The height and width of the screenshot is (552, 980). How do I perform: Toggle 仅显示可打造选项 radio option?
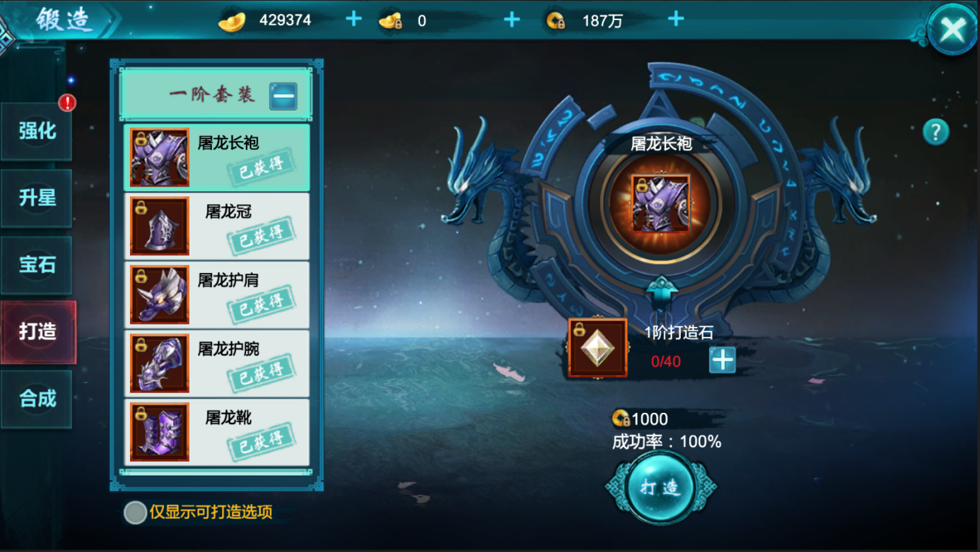click(135, 513)
